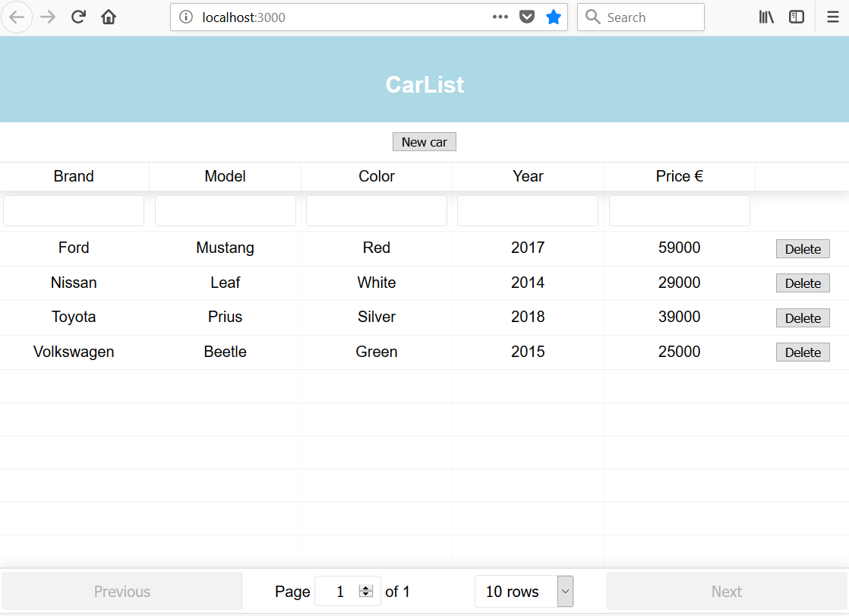
Task: Reload the current page
Action: [78, 17]
